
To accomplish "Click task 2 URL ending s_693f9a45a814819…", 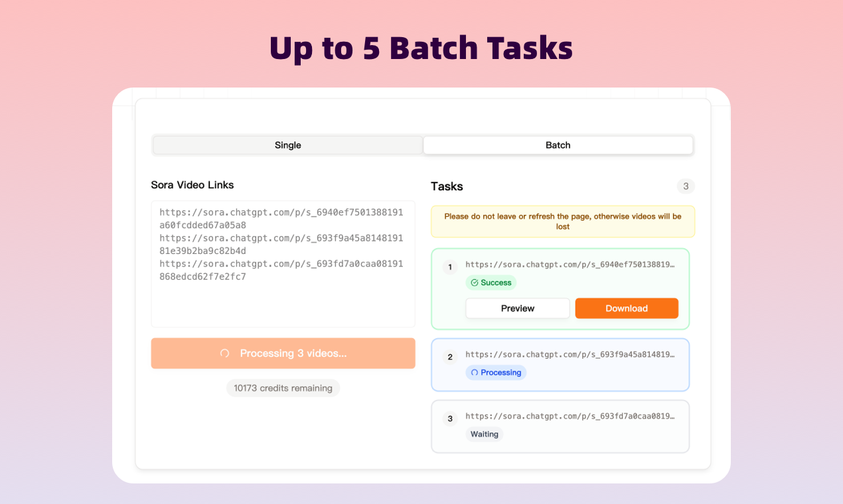I will 570,355.
